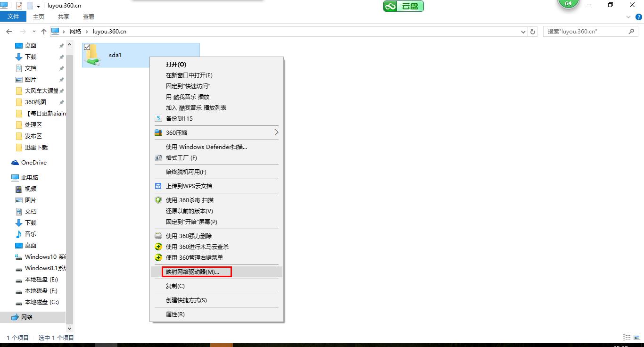Image resolution: width=644 pixels, height=347 pixels.
Task: Choose 始终脱机可用(F) option
Action: [x=216, y=172]
